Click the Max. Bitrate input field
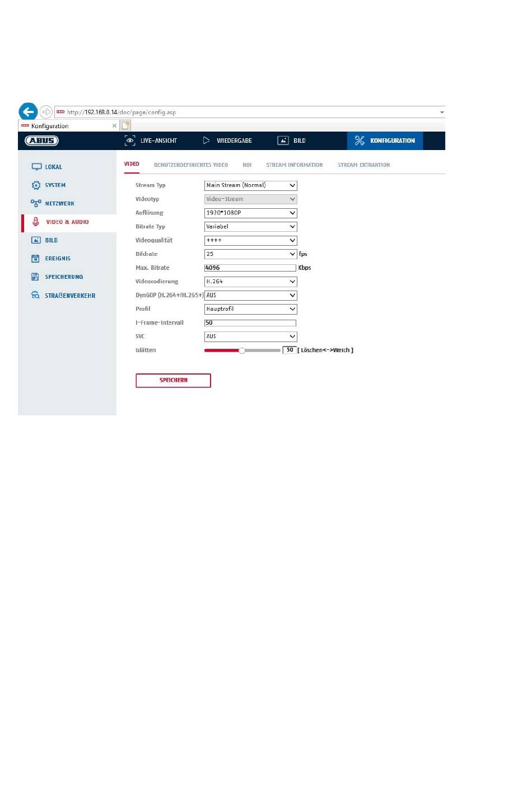Viewport: 532px width, 795px height. 250,268
